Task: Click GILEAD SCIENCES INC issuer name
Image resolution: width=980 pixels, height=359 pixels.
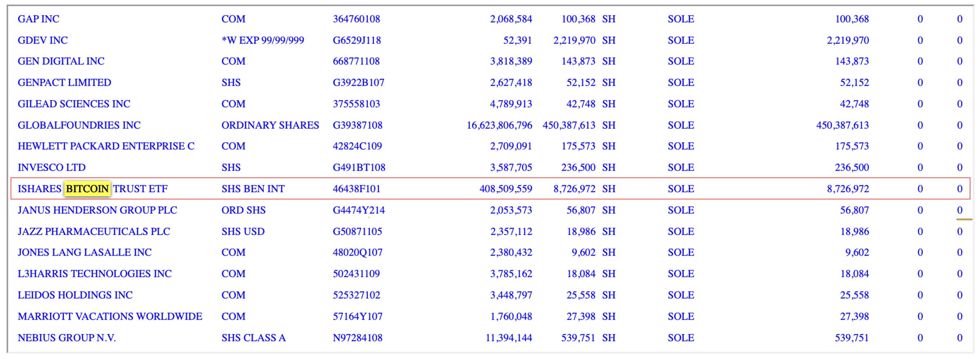Action: point(74,104)
